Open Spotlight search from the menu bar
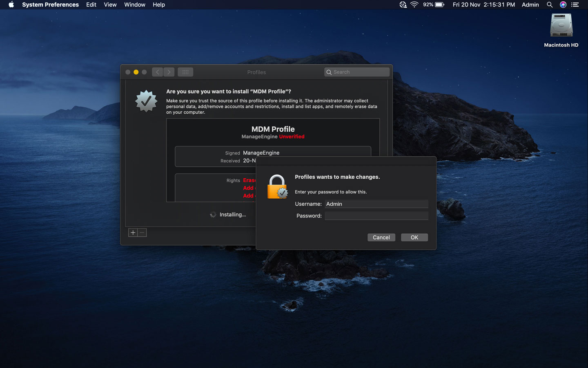588x368 pixels. 550,4
